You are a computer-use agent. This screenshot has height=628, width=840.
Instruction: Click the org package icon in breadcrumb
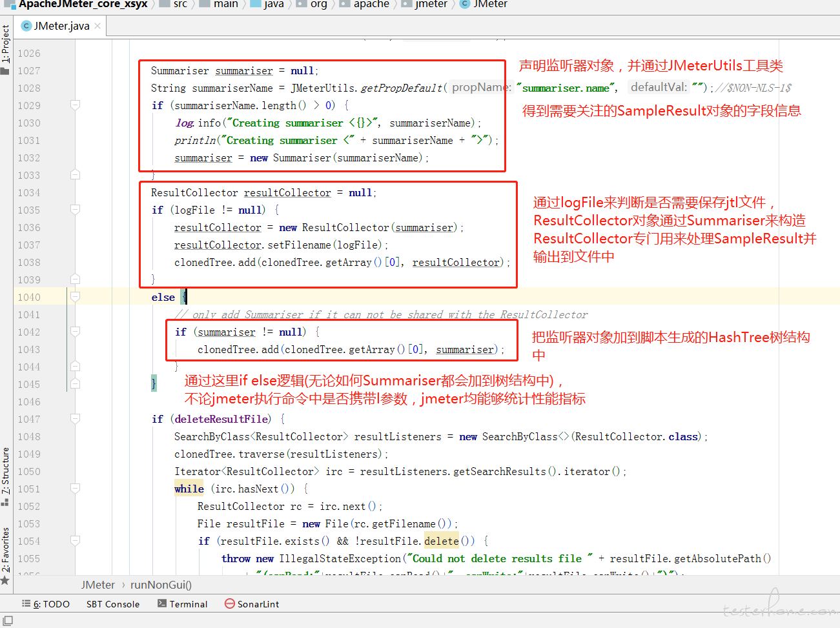click(x=302, y=5)
